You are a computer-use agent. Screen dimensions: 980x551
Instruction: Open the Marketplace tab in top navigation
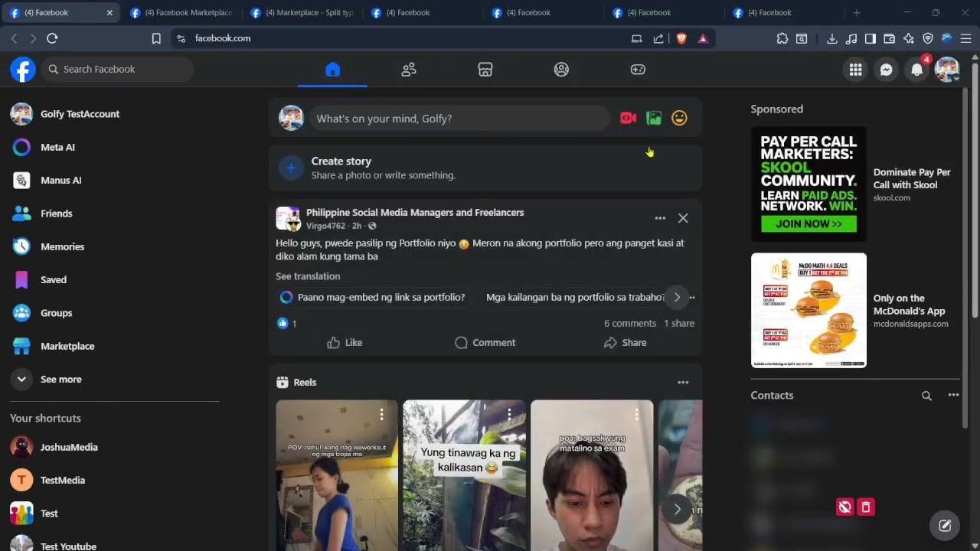click(485, 70)
